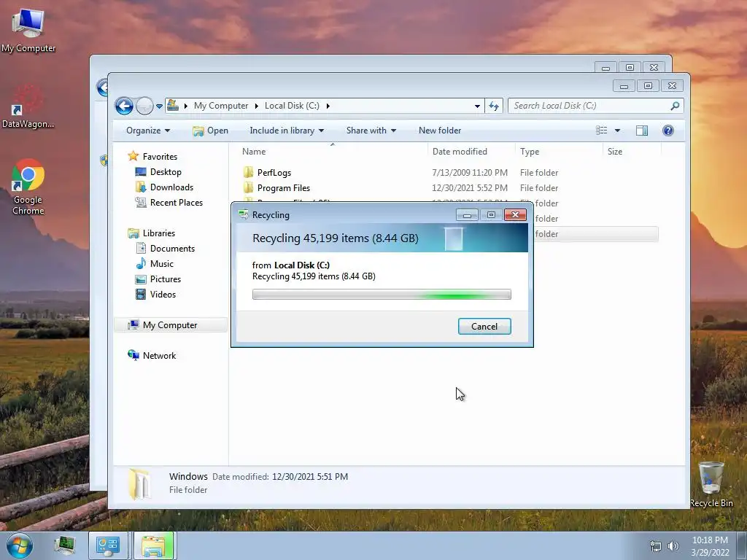Open the Videos library
This screenshot has height=560, width=747.
pos(163,295)
